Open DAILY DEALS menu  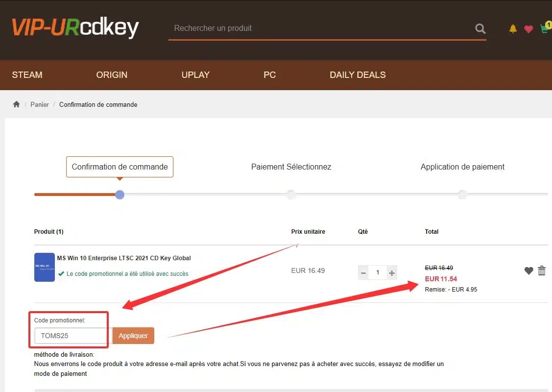coord(358,75)
